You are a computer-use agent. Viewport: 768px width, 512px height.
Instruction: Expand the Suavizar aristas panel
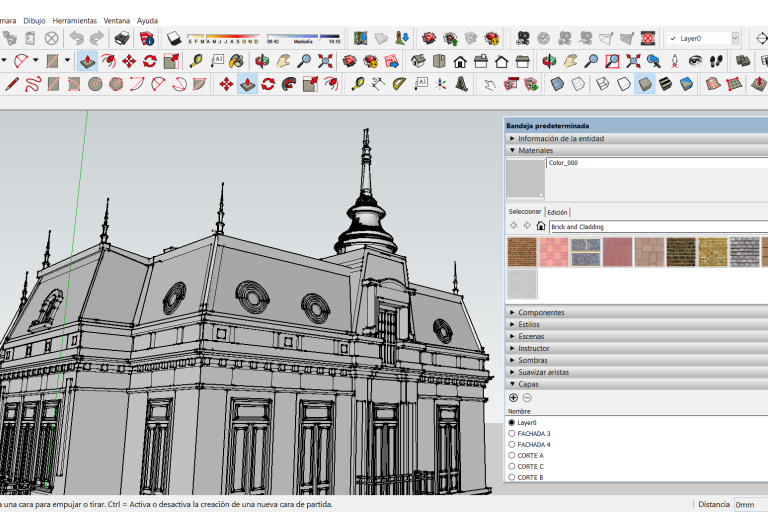pyautogui.click(x=637, y=372)
